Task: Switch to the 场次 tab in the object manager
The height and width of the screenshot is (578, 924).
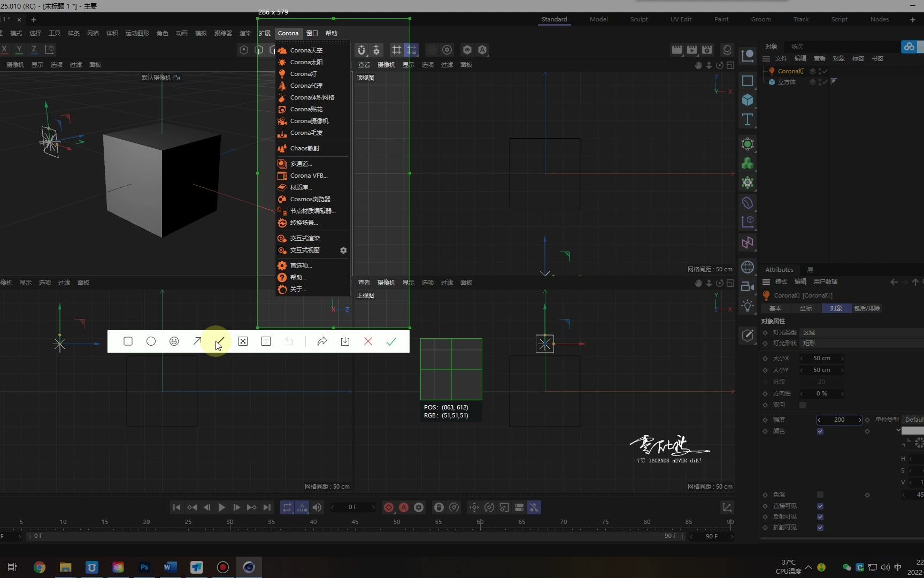Action: coord(797,47)
